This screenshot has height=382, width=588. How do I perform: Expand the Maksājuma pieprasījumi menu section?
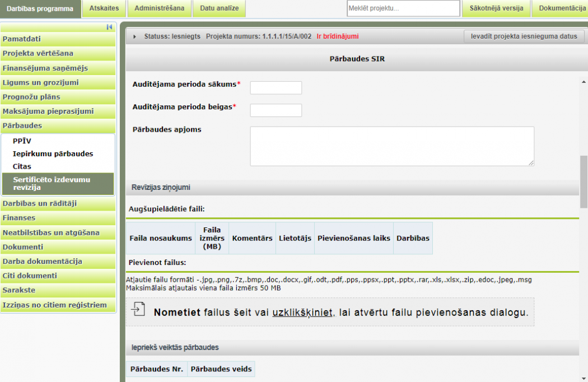48,111
